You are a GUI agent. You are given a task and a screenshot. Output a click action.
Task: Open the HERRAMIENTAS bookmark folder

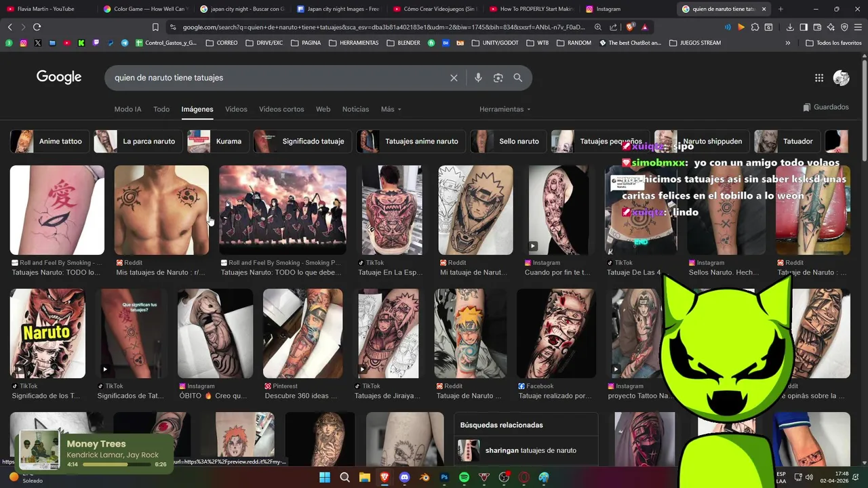[353, 43]
